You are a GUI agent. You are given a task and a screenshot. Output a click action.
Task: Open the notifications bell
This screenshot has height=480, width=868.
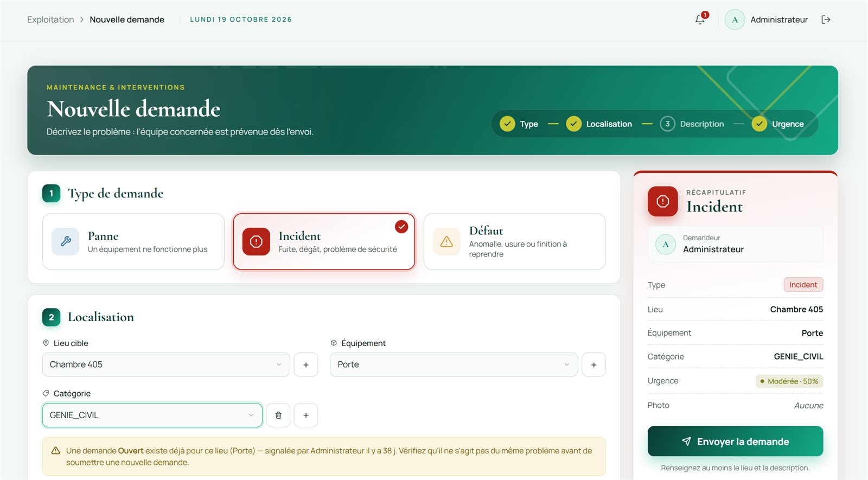[700, 20]
